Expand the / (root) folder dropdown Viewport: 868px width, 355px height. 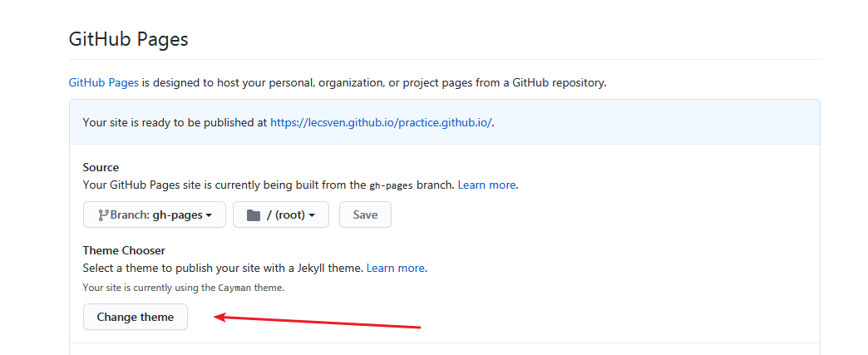281,214
